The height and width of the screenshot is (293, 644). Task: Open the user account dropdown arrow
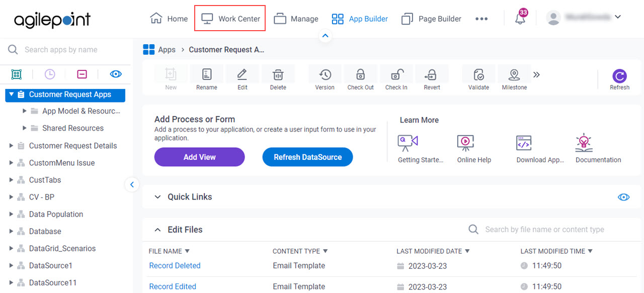(618, 17)
